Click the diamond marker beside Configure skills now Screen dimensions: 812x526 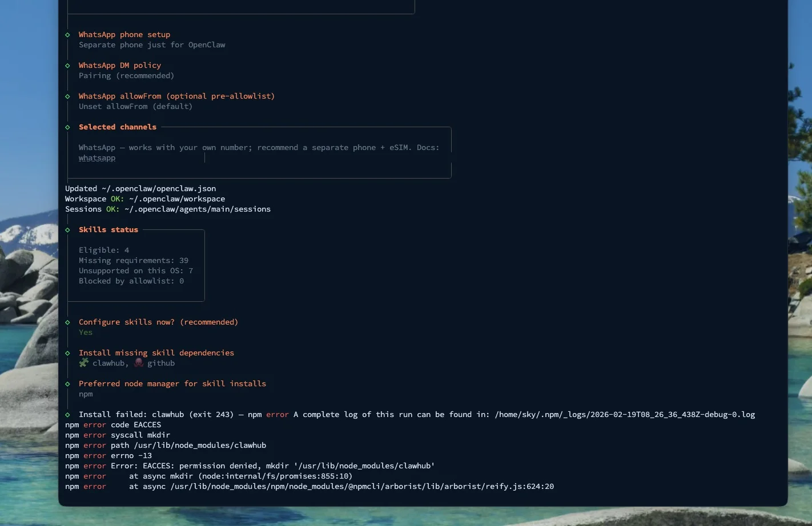point(67,322)
